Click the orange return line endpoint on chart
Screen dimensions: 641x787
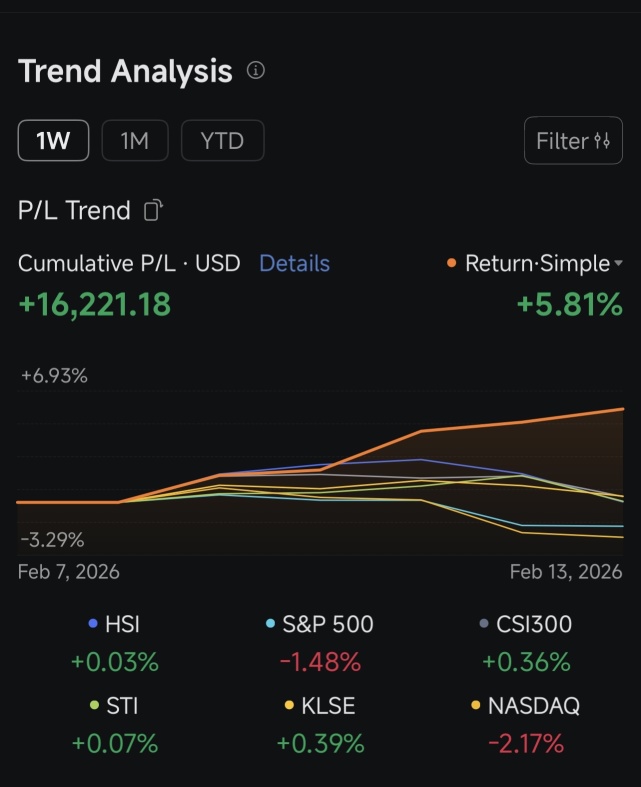point(622,409)
